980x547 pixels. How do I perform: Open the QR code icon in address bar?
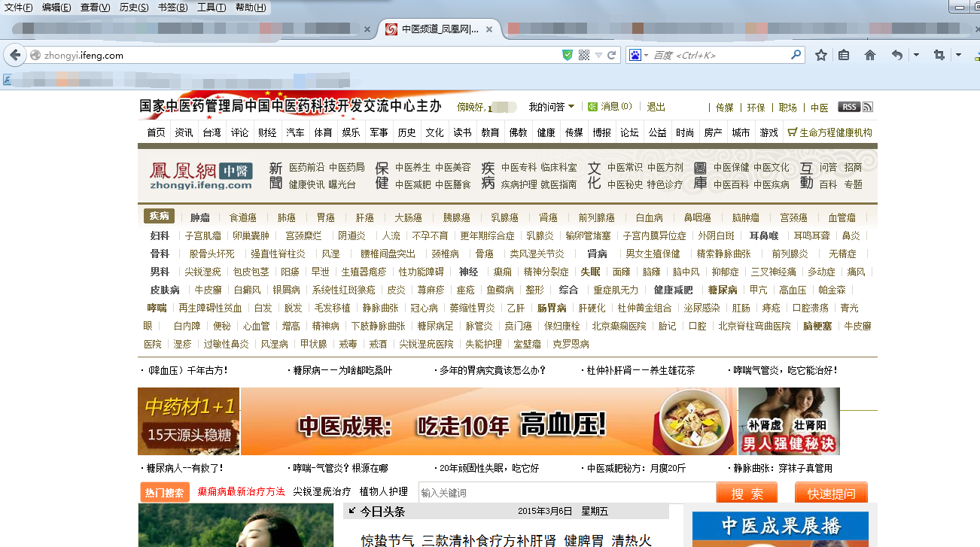click(584, 55)
